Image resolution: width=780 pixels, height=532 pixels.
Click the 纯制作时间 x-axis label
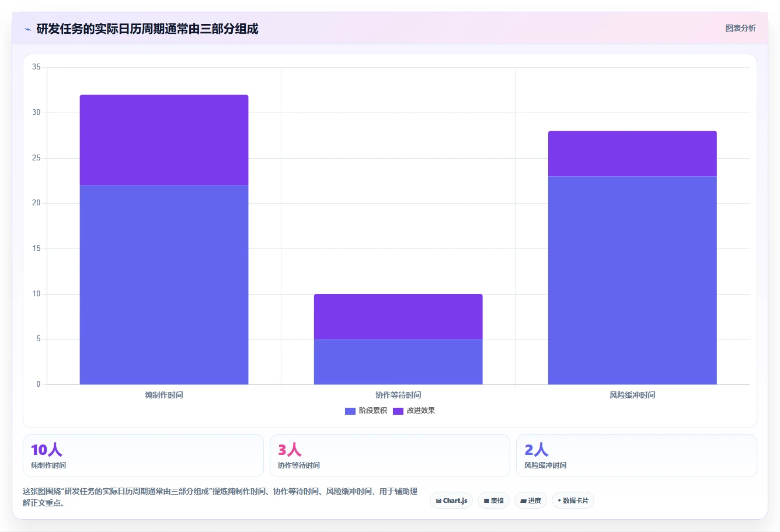(164, 395)
